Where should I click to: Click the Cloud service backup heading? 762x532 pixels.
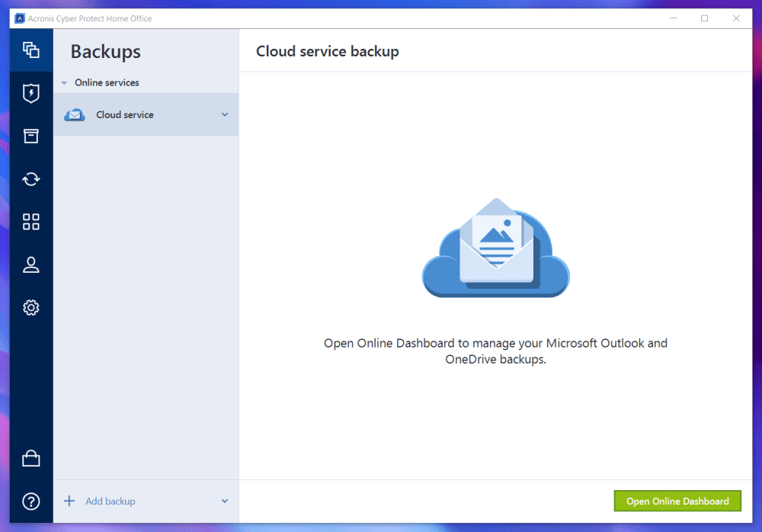pos(328,51)
